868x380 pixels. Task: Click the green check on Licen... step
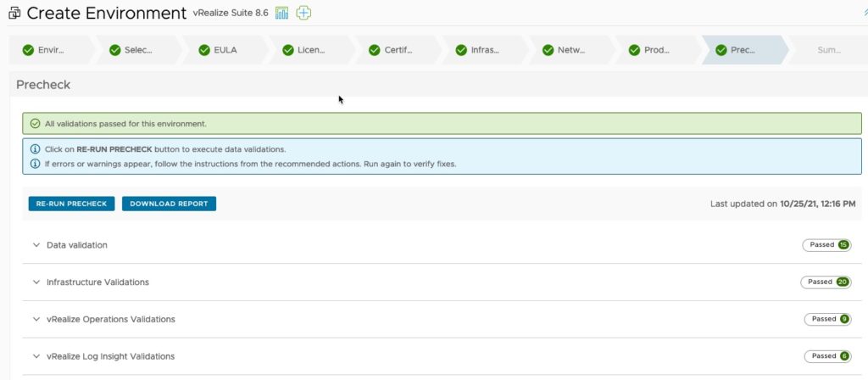pos(288,50)
